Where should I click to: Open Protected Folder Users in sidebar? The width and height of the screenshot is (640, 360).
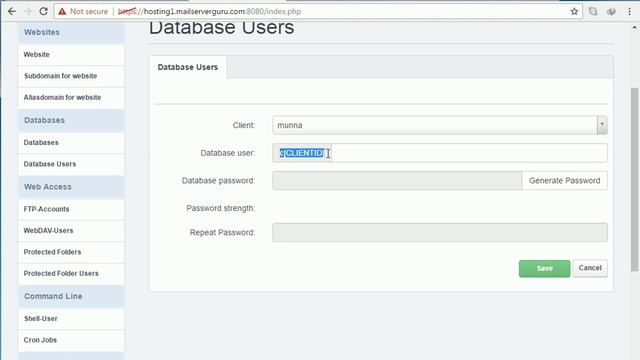point(71,273)
